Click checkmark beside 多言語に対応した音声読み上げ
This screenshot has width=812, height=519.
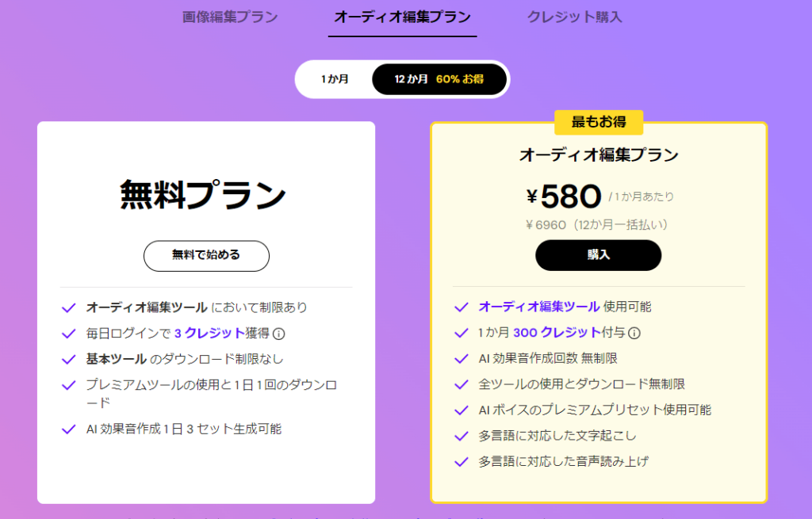click(461, 462)
